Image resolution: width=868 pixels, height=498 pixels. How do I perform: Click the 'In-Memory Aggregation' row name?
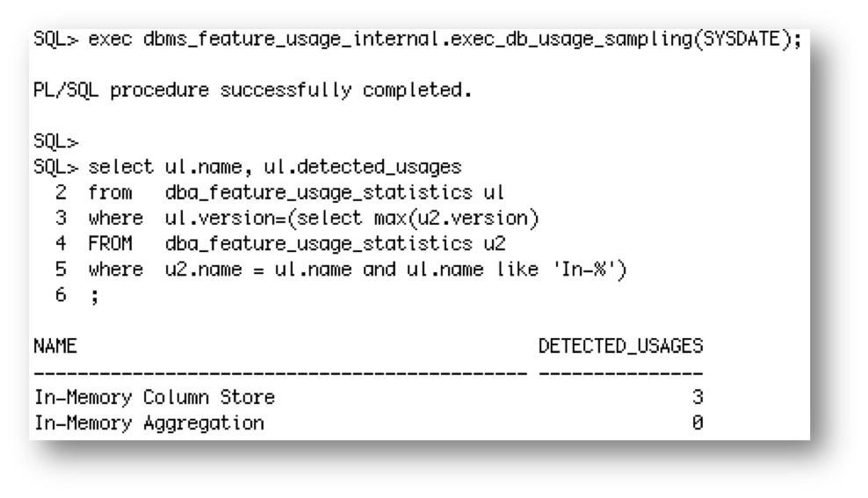tap(148, 423)
